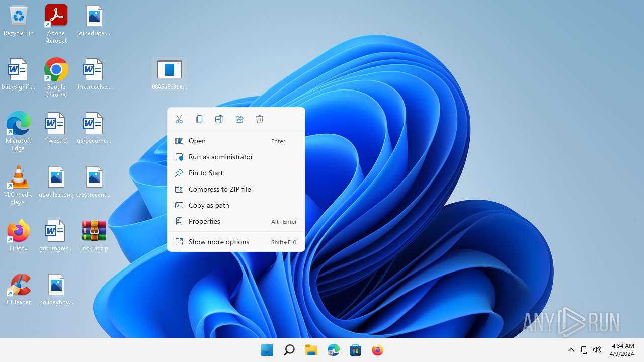
Task: Select the Recycle Bin desktop icon
Action: click(x=19, y=21)
